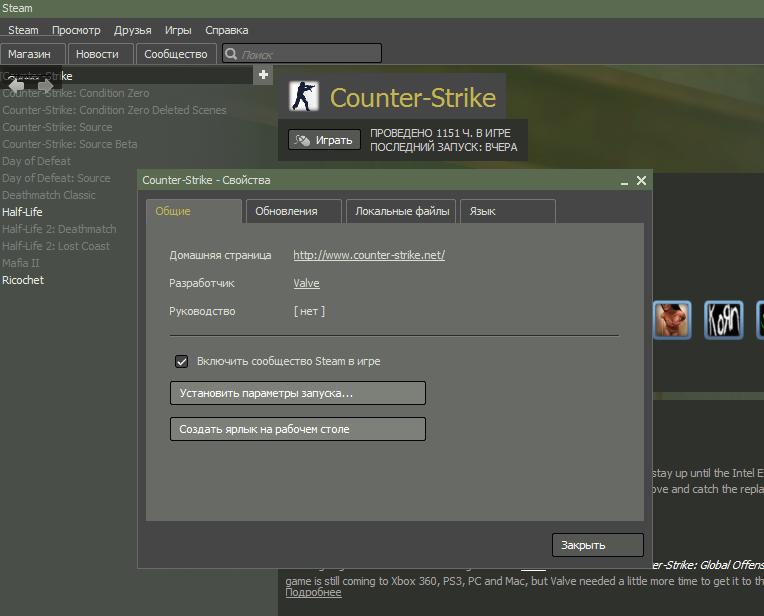Open the Steam menu
Viewport: 764px width, 616px height.
(23, 30)
